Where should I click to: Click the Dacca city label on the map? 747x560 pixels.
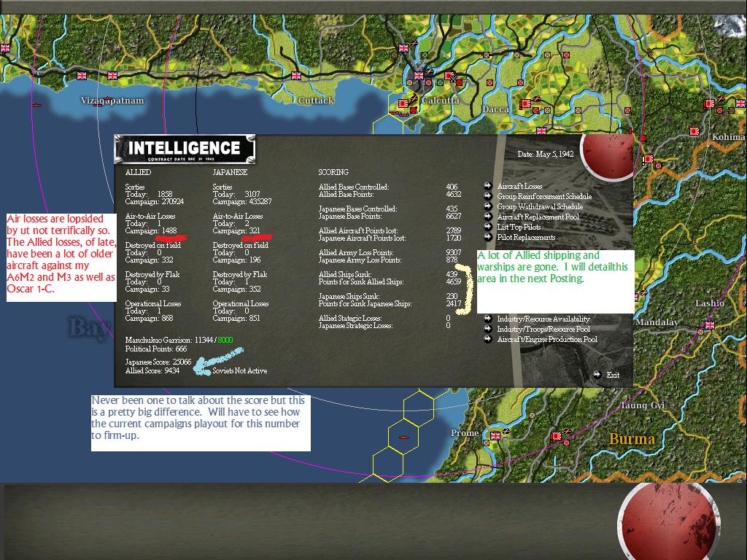(495, 109)
